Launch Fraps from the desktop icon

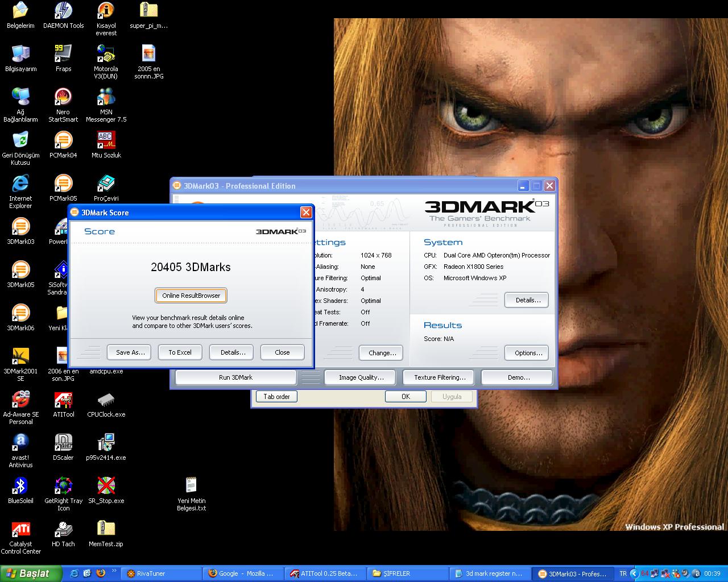pos(63,59)
